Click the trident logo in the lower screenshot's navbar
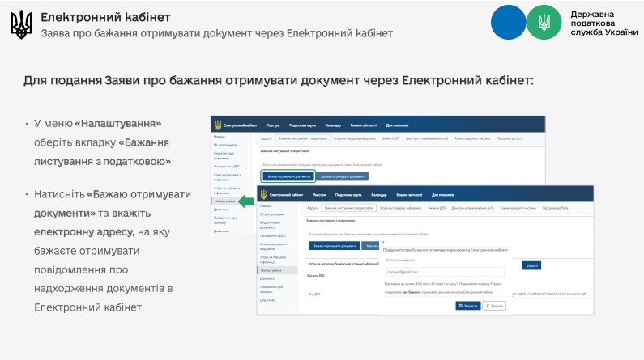Screen dimensions: 644x360 pos(263,195)
